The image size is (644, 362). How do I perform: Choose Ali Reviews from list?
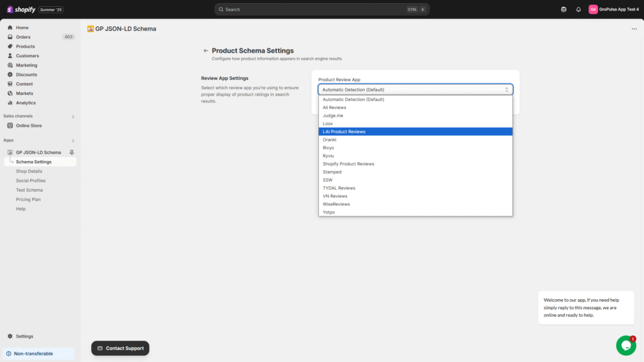pyautogui.click(x=415, y=107)
